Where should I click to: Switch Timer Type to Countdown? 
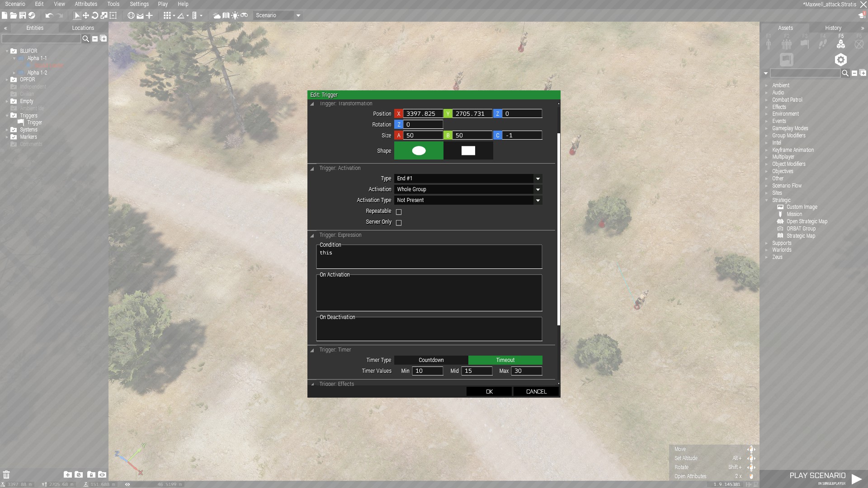tap(431, 360)
